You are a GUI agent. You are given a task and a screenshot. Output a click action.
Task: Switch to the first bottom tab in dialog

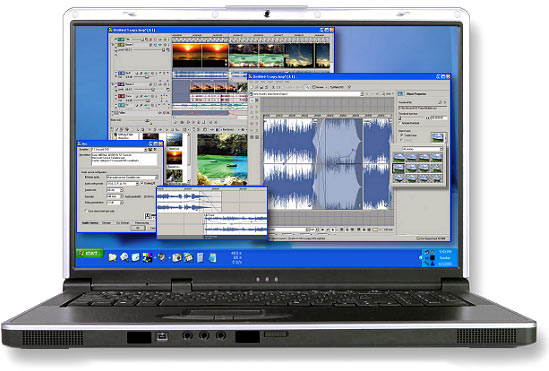(90, 223)
